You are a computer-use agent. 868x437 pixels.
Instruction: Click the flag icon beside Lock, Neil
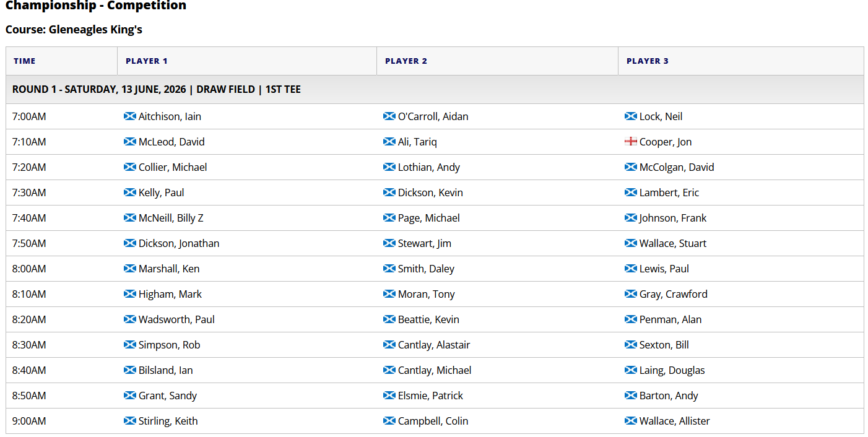click(x=631, y=116)
